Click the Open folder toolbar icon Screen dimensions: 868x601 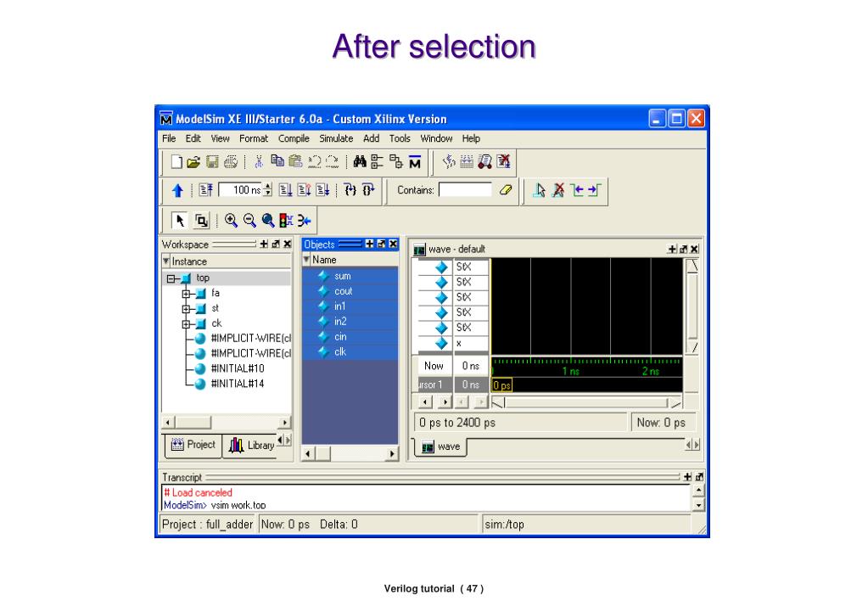tap(193, 162)
